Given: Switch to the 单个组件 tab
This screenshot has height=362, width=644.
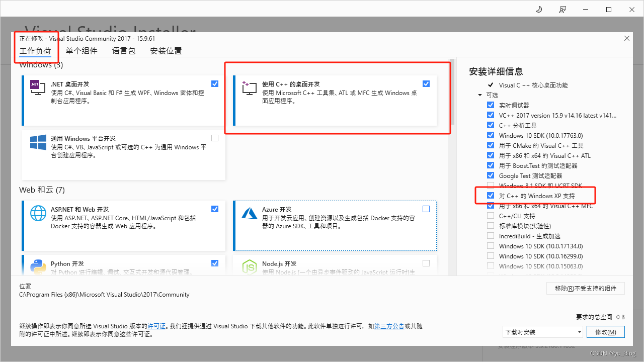Looking at the screenshot, I should 82,50.
